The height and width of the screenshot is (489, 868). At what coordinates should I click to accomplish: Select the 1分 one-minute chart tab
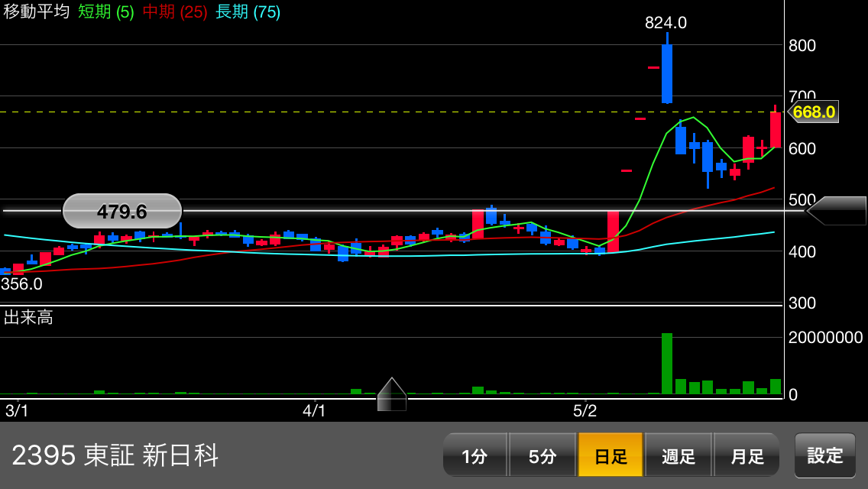coord(474,455)
